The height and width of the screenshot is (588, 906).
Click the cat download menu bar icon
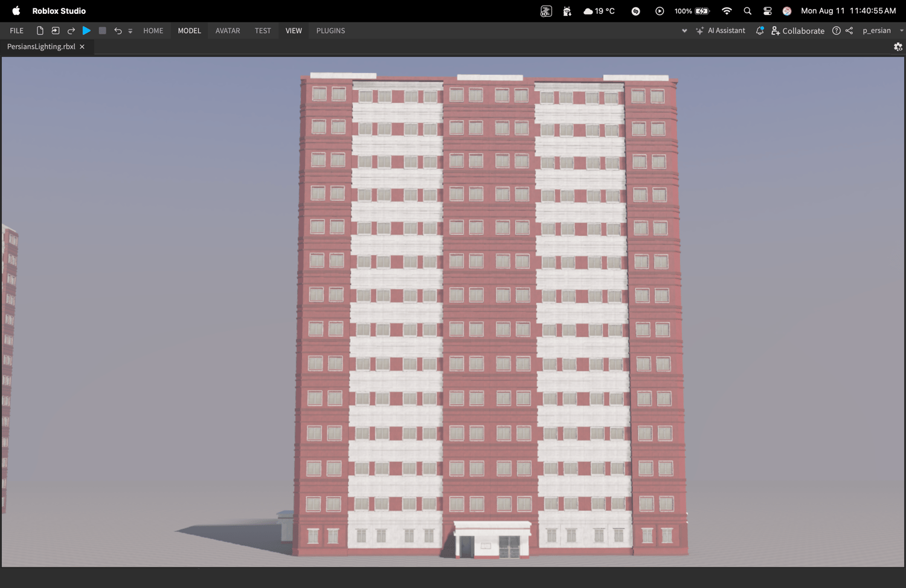point(567,11)
